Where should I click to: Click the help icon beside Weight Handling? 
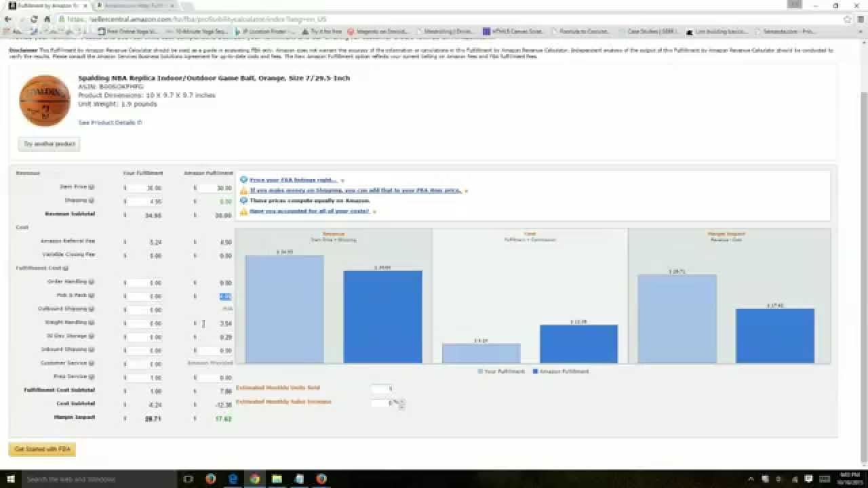[92, 323]
